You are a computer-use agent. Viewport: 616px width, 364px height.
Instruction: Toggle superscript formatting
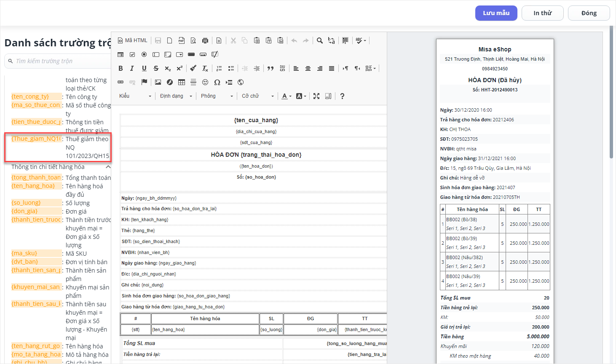coord(179,68)
